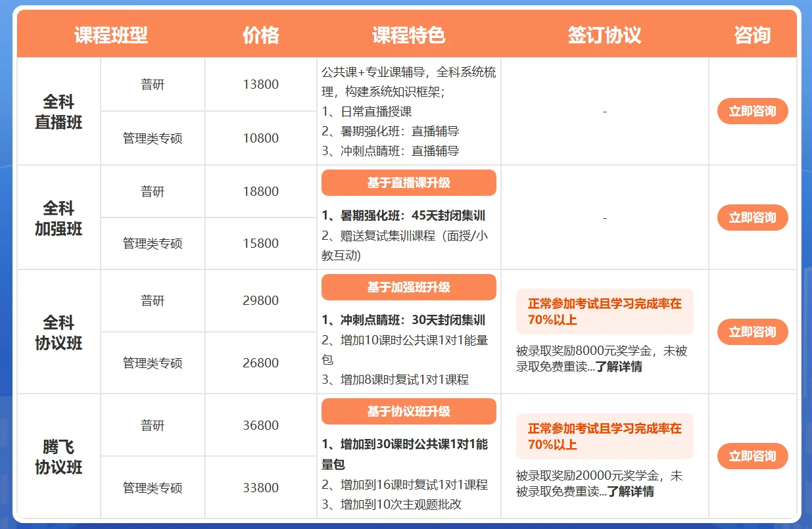The image size is (812, 529).
Task: Select 管理类专硕 under 全科协议班
Action: tap(153, 363)
